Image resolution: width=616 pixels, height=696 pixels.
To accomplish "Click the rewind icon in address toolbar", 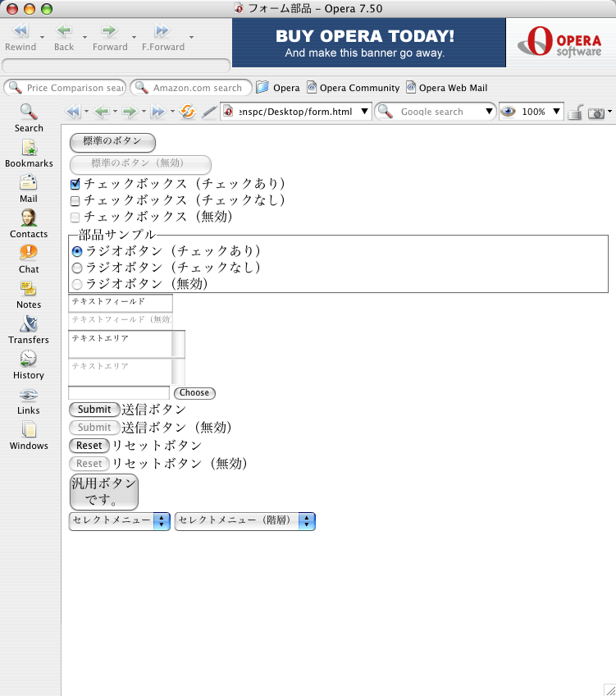I will (x=73, y=112).
